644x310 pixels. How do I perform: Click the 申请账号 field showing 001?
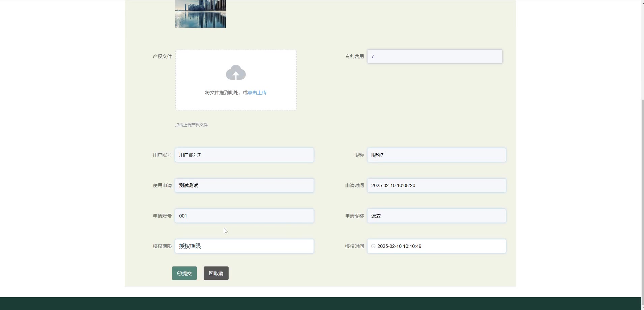pyautogui.click(x=244, y=216)
